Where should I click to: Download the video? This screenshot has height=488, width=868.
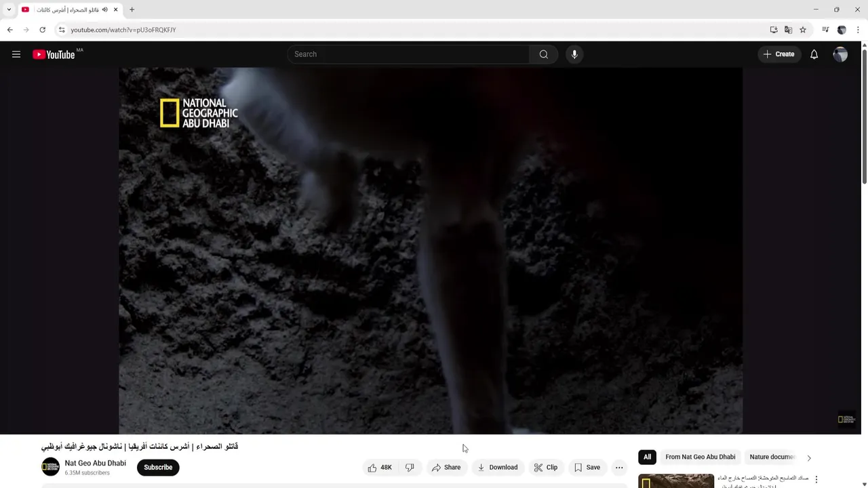pyautogui.click(x=498, y=467)
